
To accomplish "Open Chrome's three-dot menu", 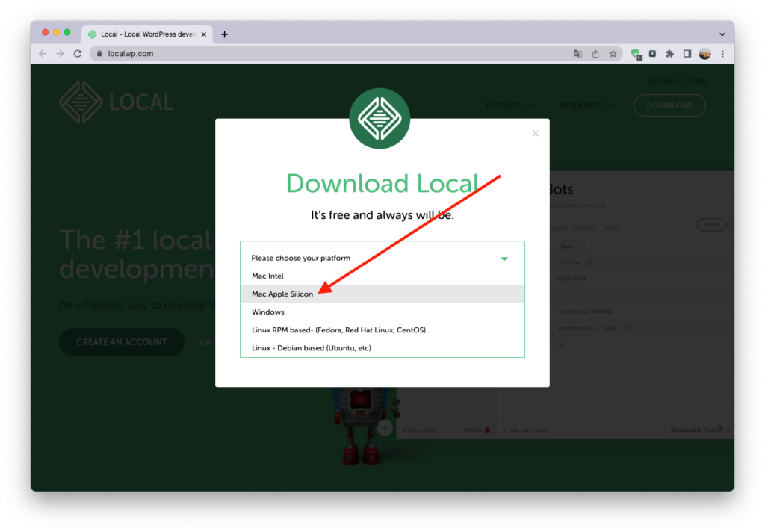I will click(722, 54).
